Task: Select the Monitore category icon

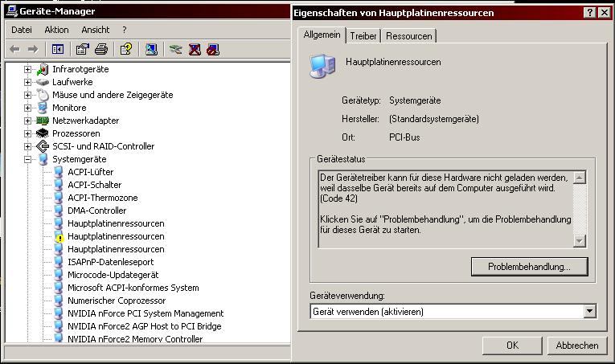Action: click(43, 108)
